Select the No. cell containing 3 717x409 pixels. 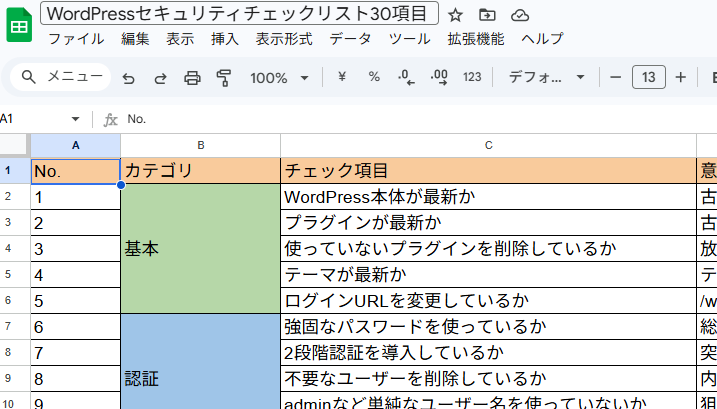pos(75,248)
